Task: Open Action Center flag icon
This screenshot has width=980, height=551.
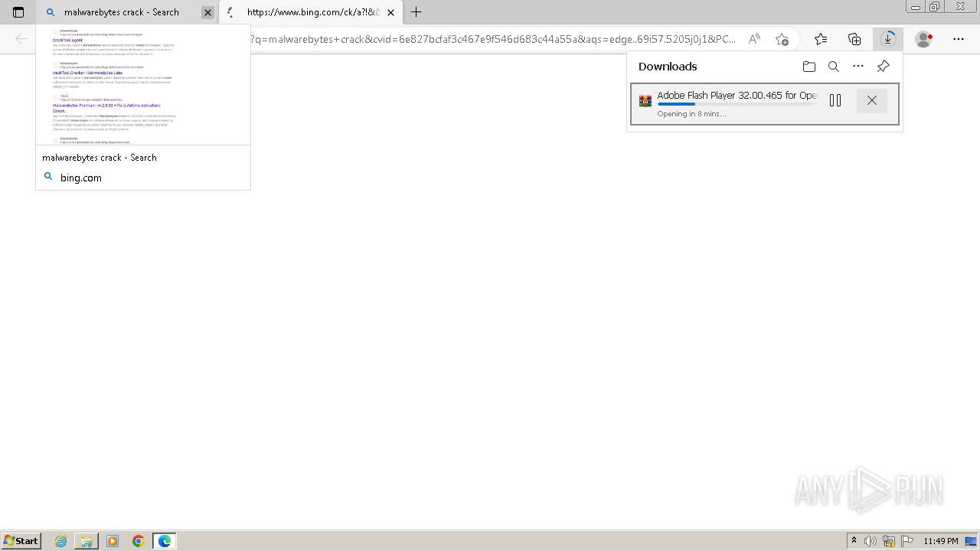Action: coord(906,541)
